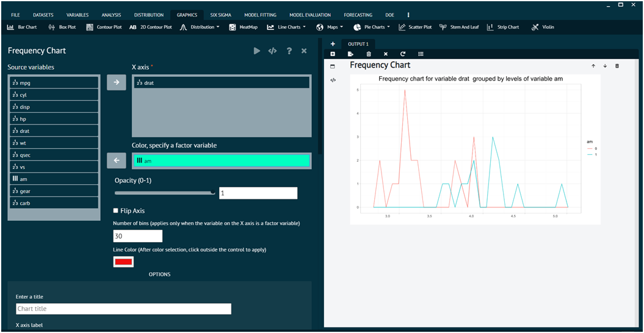Select the OUTPUT 1 tab

358,44
